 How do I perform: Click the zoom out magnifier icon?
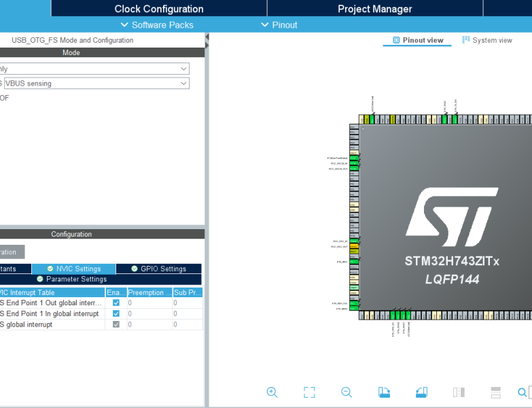click(347, 392)
